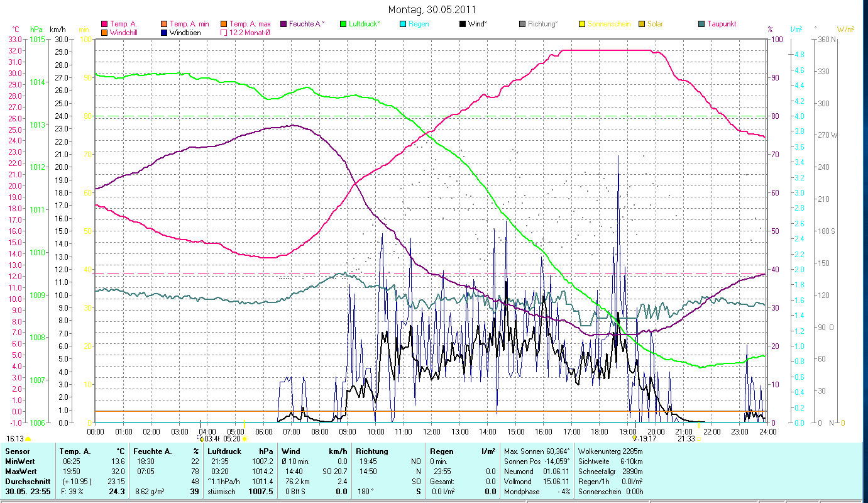Select the Luftdruck column header in table
The image size is (868, 503).
point(224,451)
